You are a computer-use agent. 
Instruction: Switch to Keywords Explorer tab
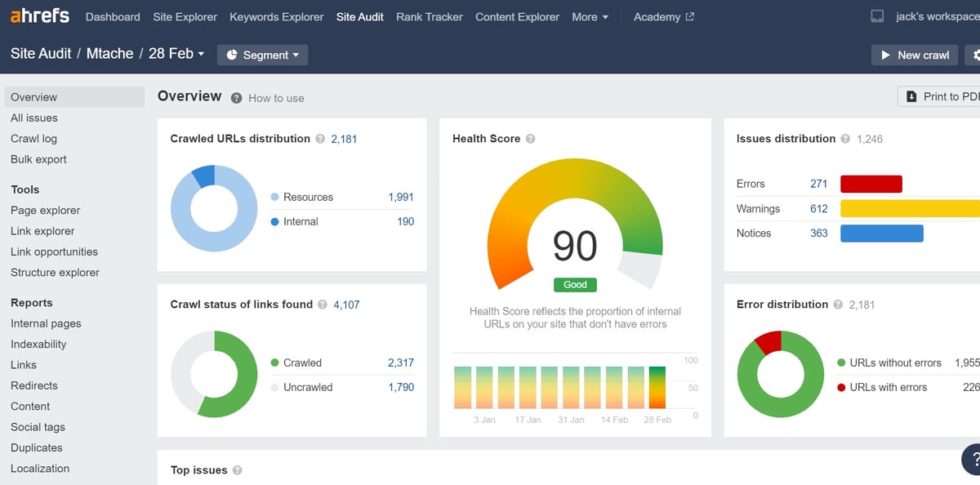click(x=276, y=16)
